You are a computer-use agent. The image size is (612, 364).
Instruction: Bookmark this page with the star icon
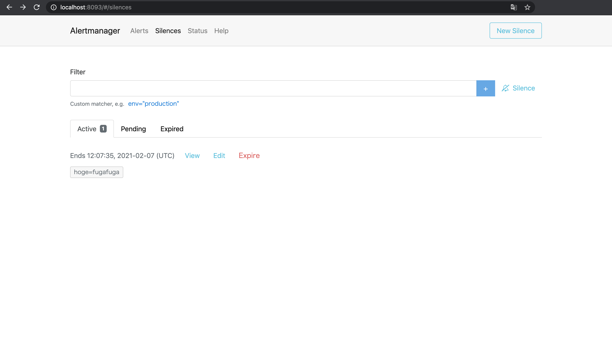[527, 7]
